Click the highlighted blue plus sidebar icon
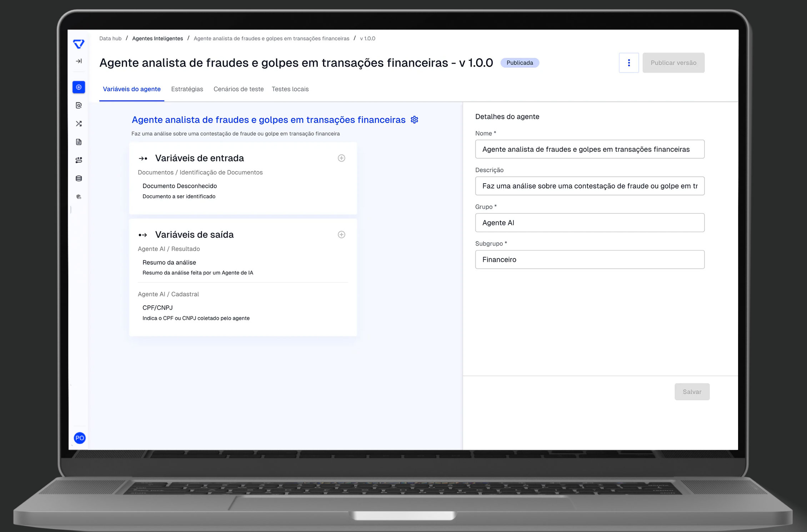807x532 pixels. point(79,87)
